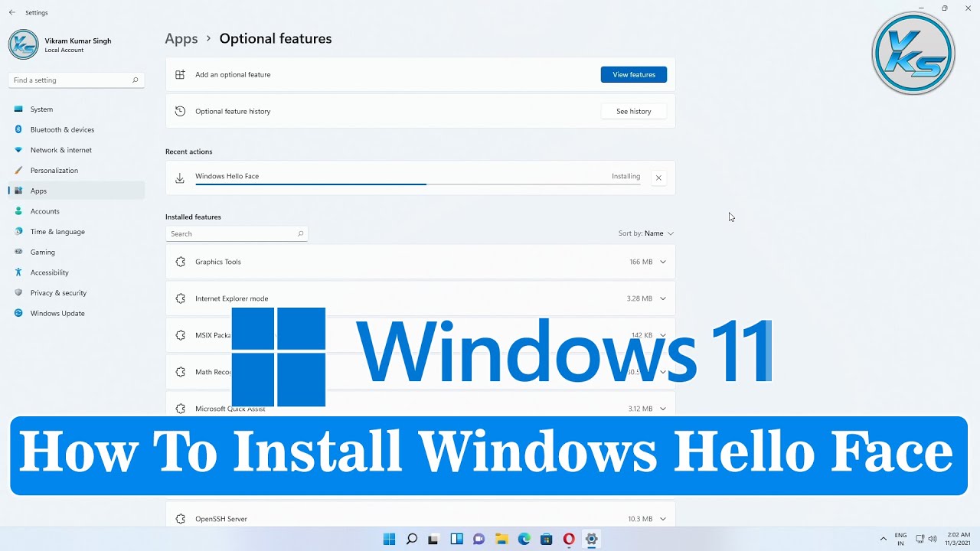The height and width of the screenshot is (551, 980).
Task: Open the Sort by Name dropdown
Action: (x=646, y=233)
